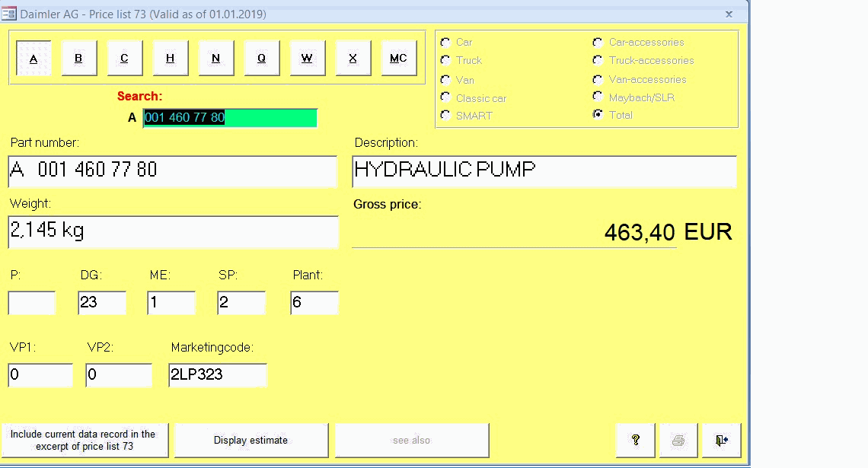The height and width of the screenshot is (468, 868).
Task: Click the Marketingcode label
Action: click(212, 348)
